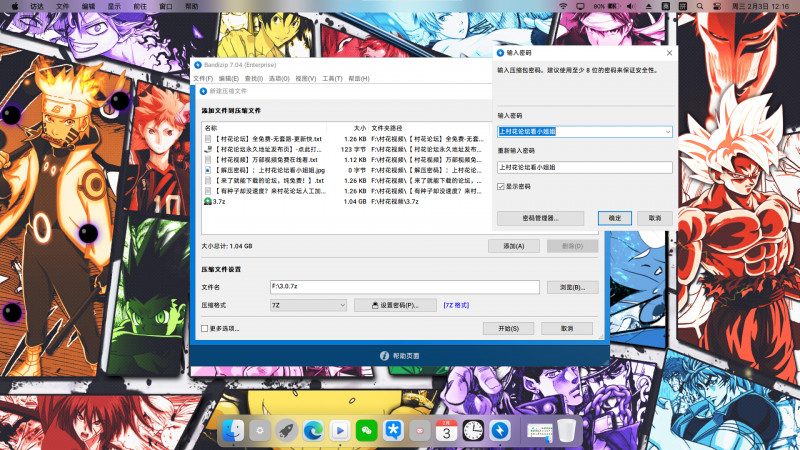
Task: Open the Trash in the dock
Action: (x=567, y=430)
